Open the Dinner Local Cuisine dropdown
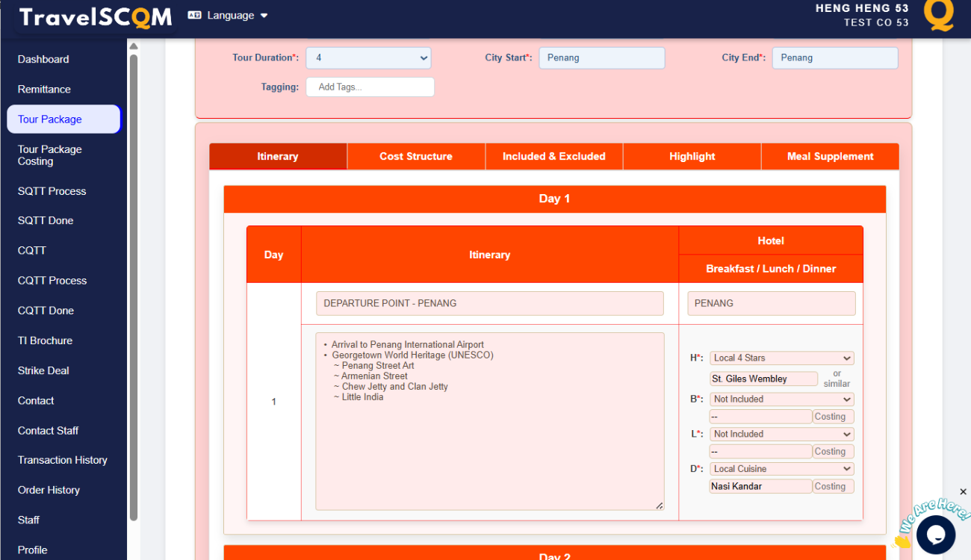Screen dimensions: 971x560 tap(781, 469)
